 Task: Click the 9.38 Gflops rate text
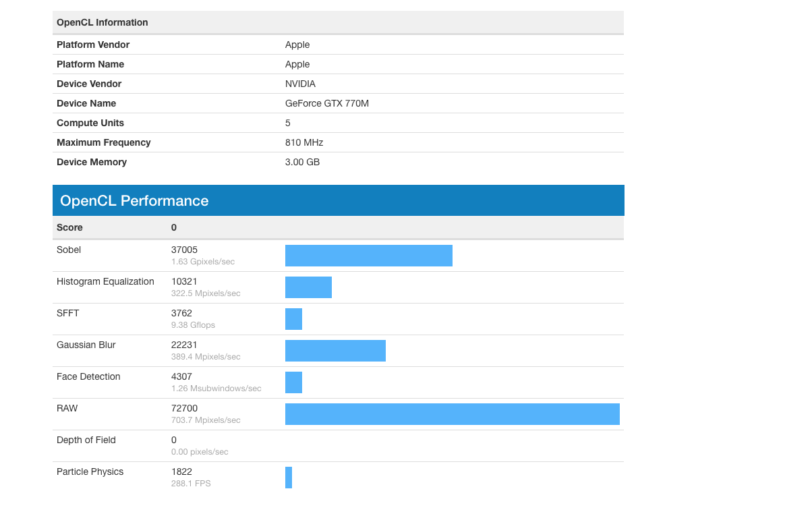click(194, 324)
